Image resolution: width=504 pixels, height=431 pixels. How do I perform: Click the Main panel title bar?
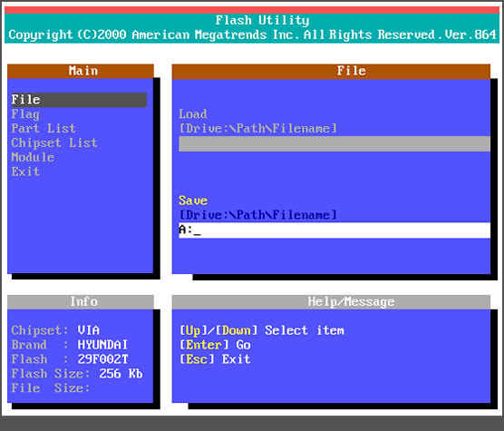[81, 71]
